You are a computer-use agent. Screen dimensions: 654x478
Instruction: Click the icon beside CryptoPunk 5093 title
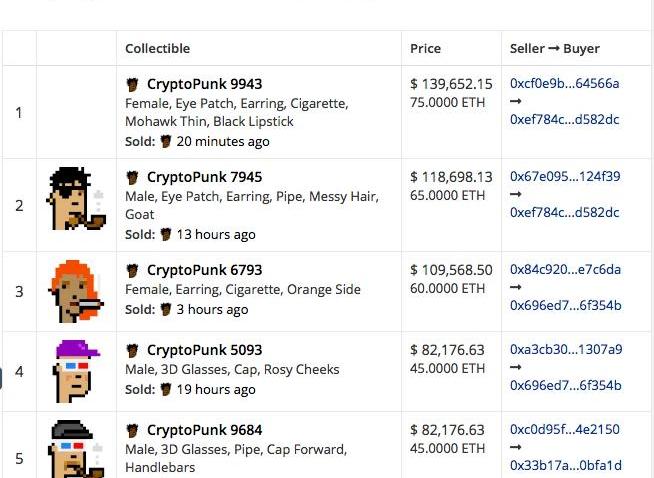click(x=132, y=351)
